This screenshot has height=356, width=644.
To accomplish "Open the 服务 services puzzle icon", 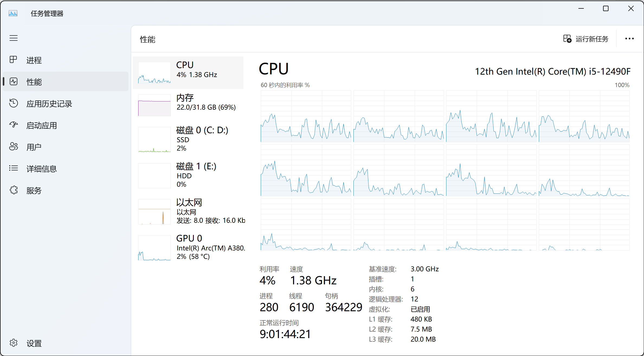I will point(13,190).
